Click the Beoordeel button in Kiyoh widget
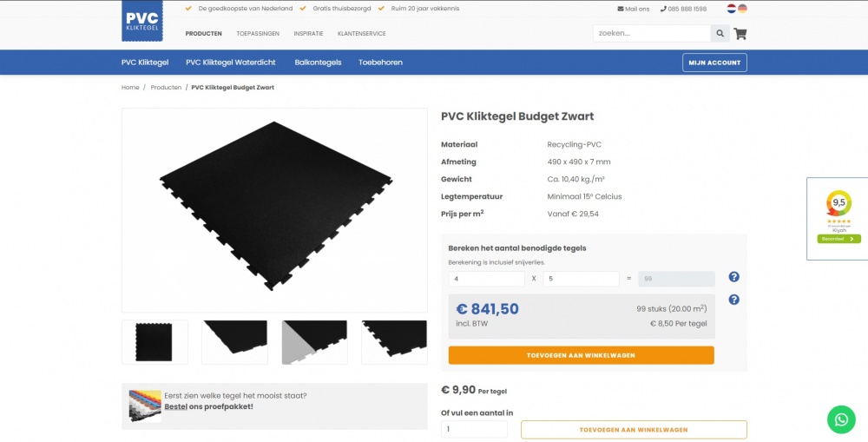Screen dimensions: 868x442 [x=838, y=239]
